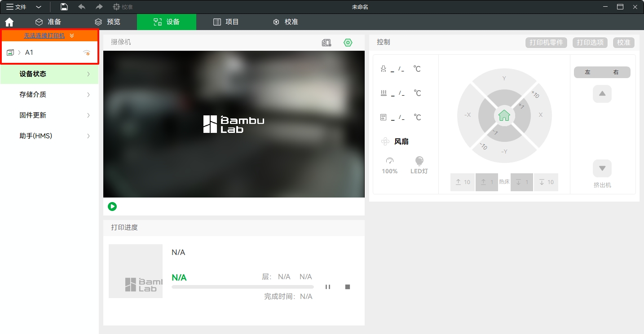Image resolution: width=644 pixels, height=334 pixels.
Task: Stop the print job
Action: [348, 287]
